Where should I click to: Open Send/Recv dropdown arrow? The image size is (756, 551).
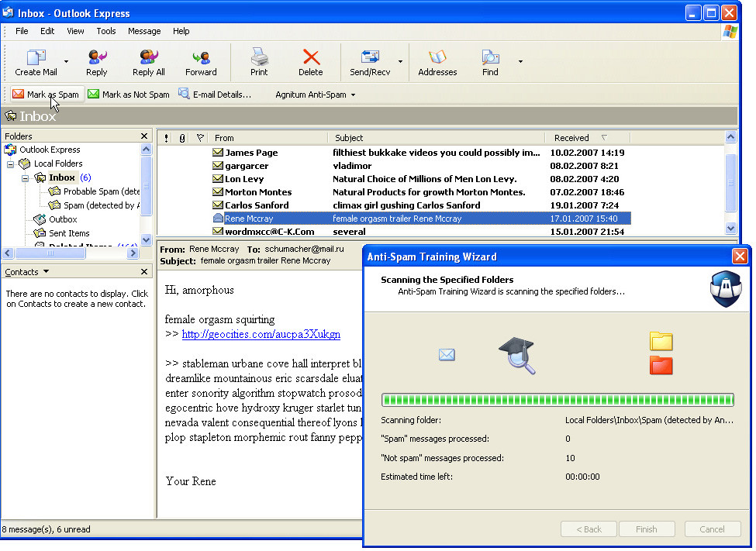[400, 62]
